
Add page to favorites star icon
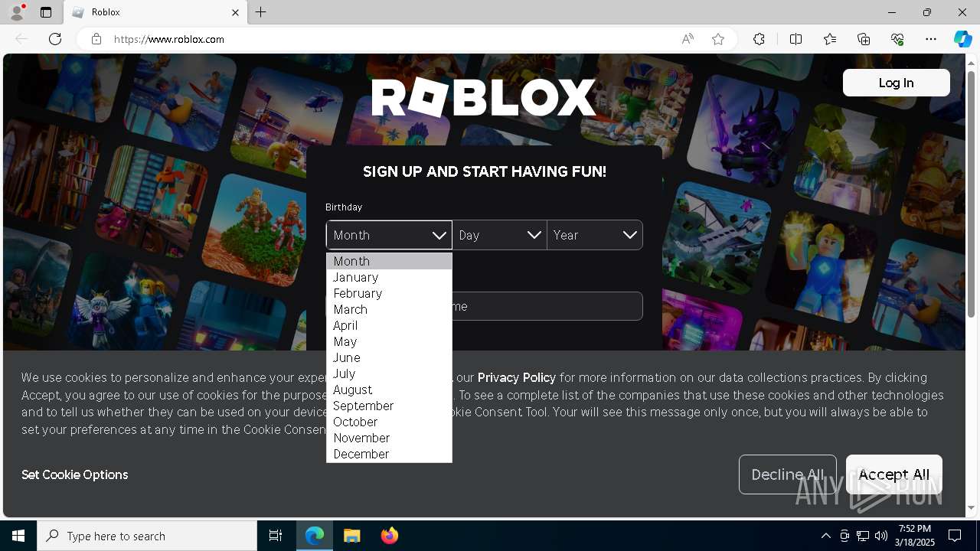click(718, 39)
